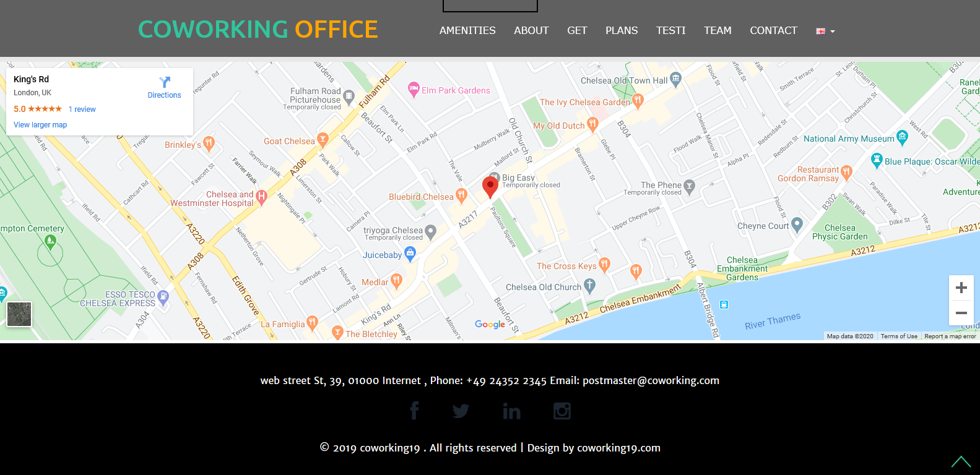Screen dimensions: 980x475
Task: Zoom out the map with minus button
Action: pos(961,313)
